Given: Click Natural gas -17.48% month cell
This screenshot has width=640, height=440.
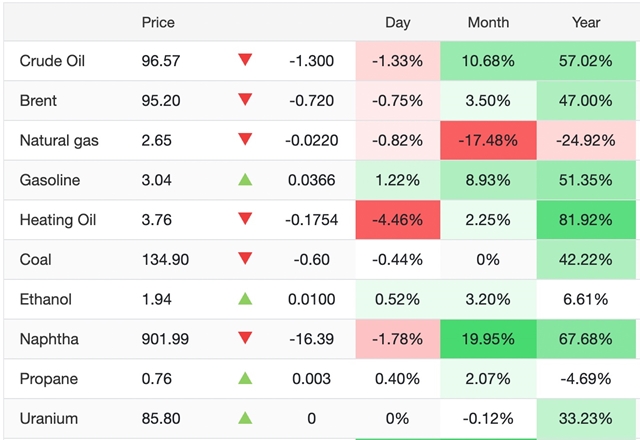Looking at the screenshot, I should (x=488, y=141).
